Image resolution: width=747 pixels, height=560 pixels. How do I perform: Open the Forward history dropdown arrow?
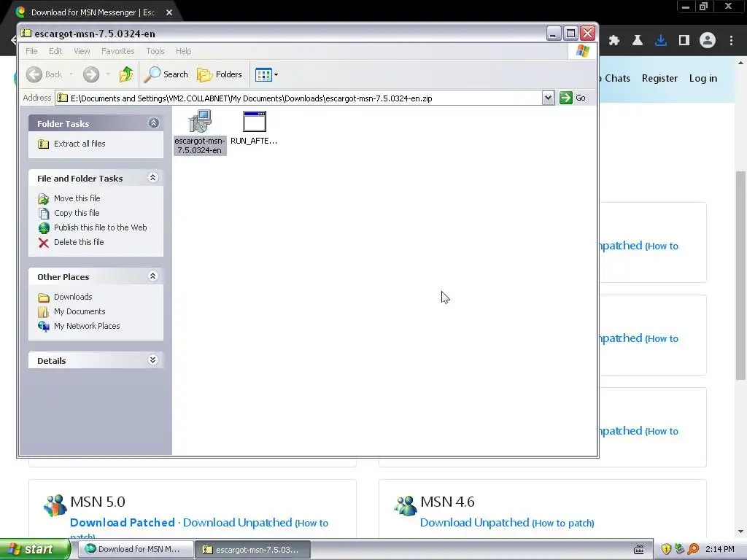coord(108,74)
